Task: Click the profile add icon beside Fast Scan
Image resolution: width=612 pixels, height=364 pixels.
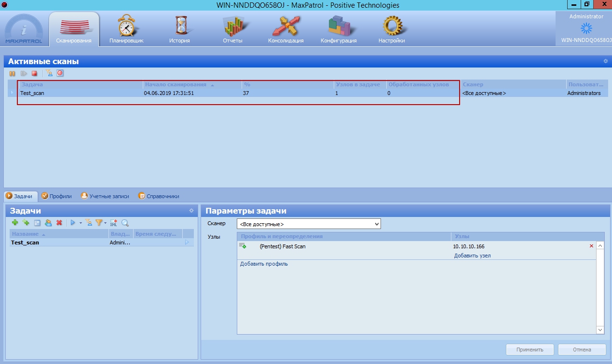Action: (243, 246)
